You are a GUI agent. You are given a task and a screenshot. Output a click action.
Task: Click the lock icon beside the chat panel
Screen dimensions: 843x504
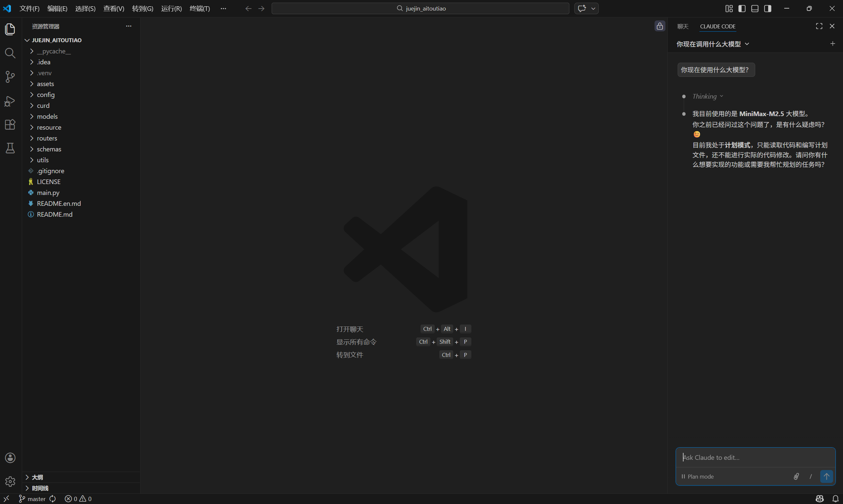[660, 26]
